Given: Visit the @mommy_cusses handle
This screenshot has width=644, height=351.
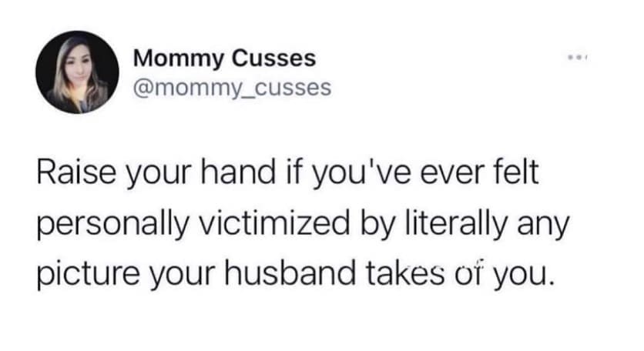Looking at the screenshot, I should pyautogui.click(x=232, y=88).
